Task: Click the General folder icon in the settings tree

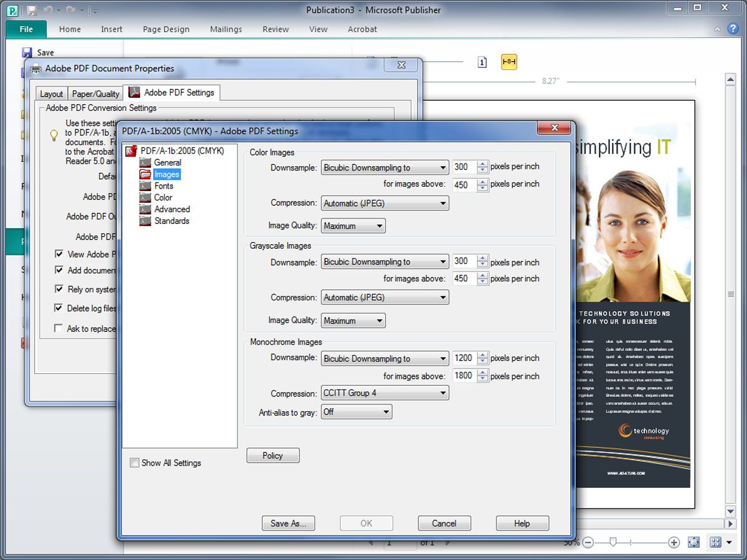Action: (x=145, y=162)
